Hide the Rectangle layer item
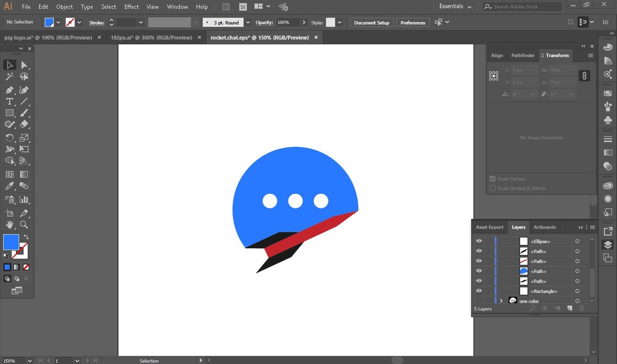 (x=479, y=291)
